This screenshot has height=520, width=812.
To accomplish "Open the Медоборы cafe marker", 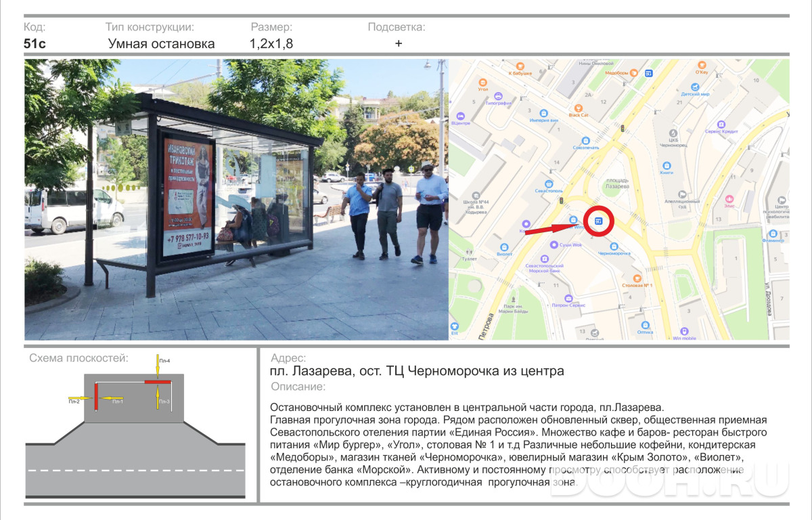I will [634, 72].
